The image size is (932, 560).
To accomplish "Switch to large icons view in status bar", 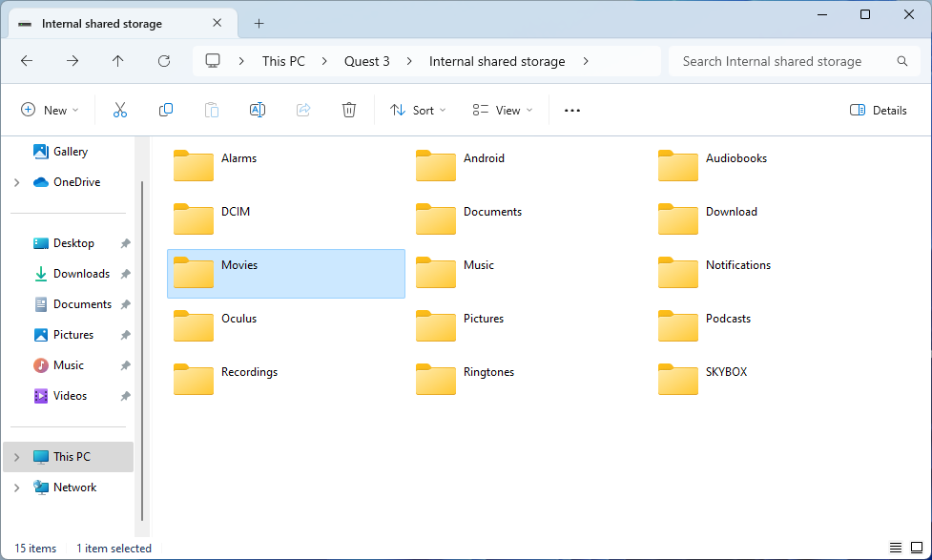I will pyautogui.click(x=916, y=548).
